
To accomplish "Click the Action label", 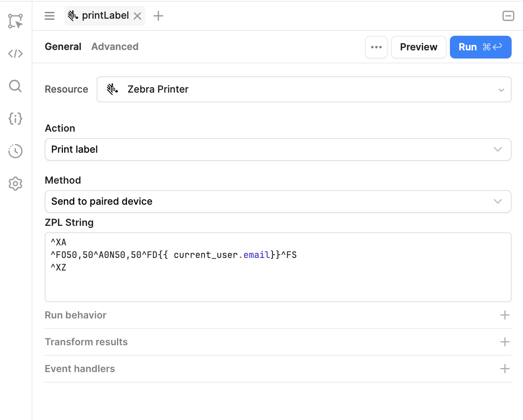I will 60,128.
